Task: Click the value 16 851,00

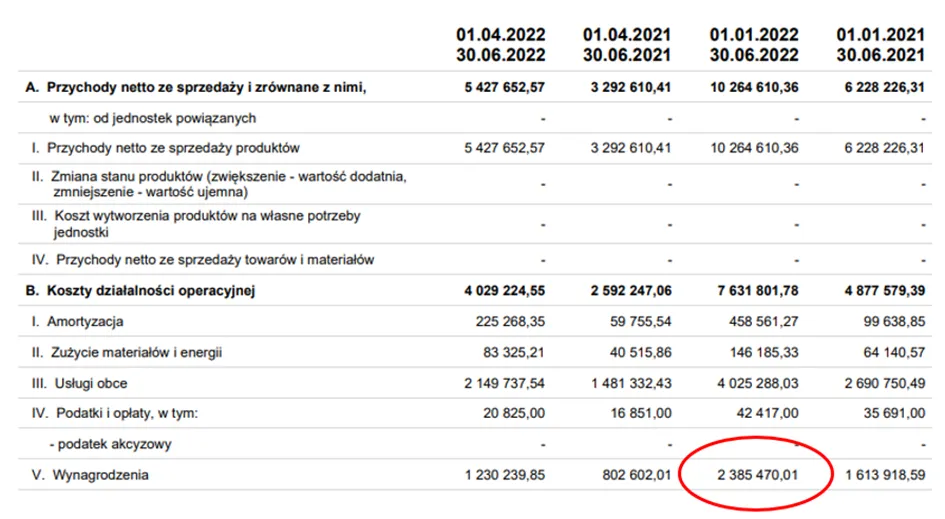Action: [x=641, y=413]
